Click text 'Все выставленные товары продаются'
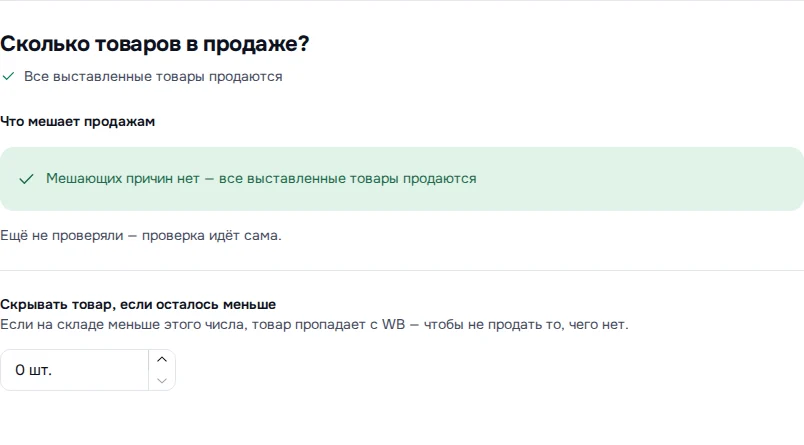 click(x=153, y=76)
